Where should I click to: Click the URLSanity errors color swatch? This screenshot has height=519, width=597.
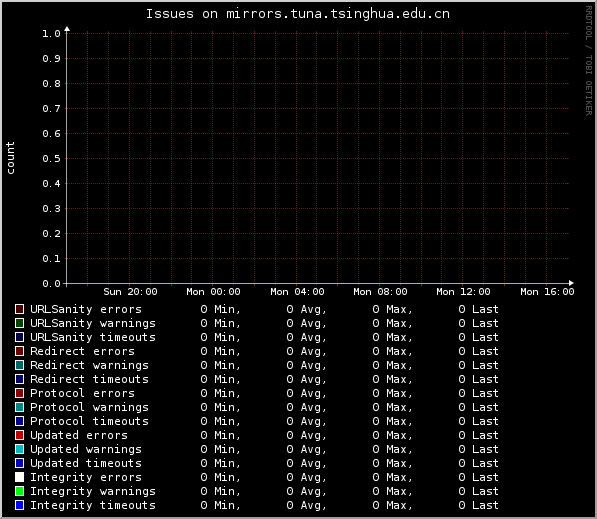tap(19, 309)
